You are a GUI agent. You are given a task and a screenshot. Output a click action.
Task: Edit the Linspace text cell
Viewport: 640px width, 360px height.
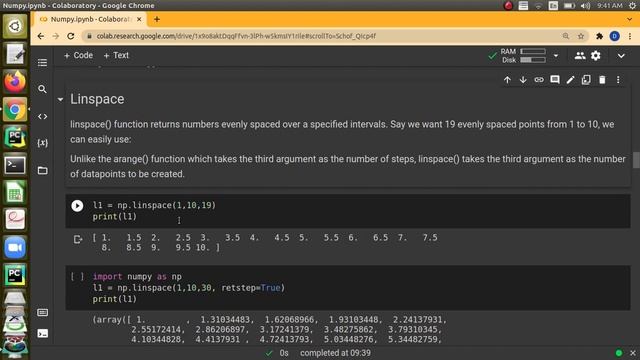pyautogui.click(x=570, y=80)
